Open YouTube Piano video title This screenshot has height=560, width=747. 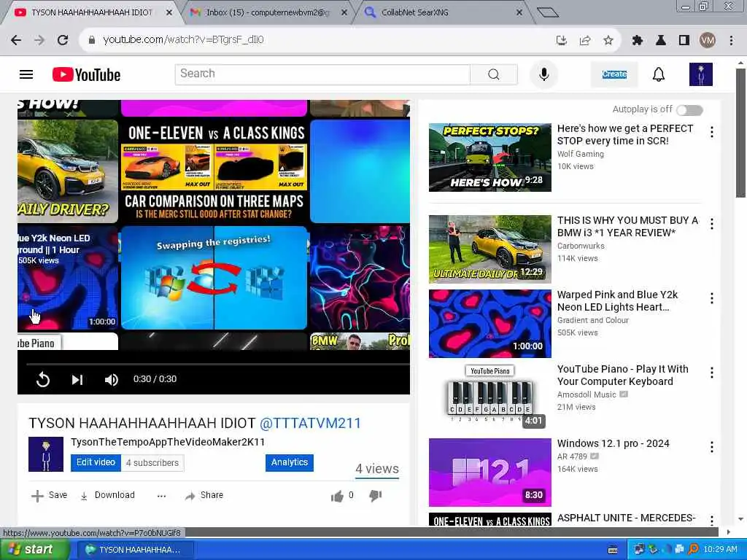[x=623, y=376]
